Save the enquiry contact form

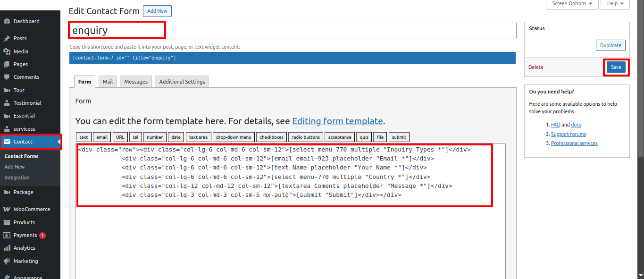[616, 67]
